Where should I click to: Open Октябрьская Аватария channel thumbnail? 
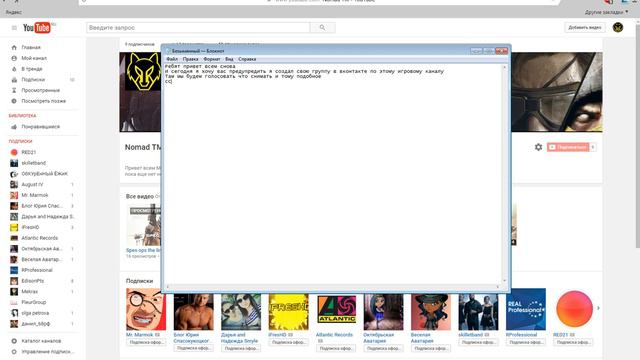tap(384, 311)
